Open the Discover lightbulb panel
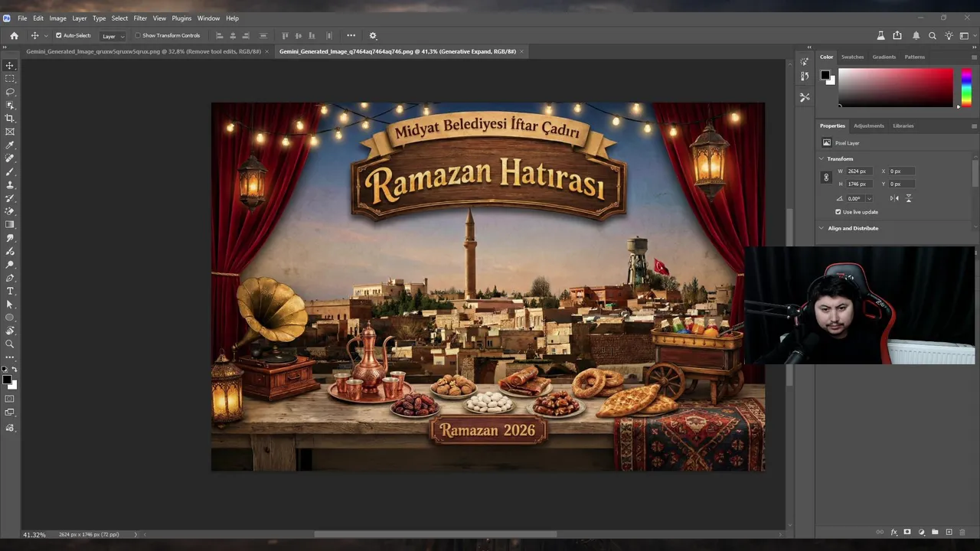This screenshot has height=551, width=980. 949,35
